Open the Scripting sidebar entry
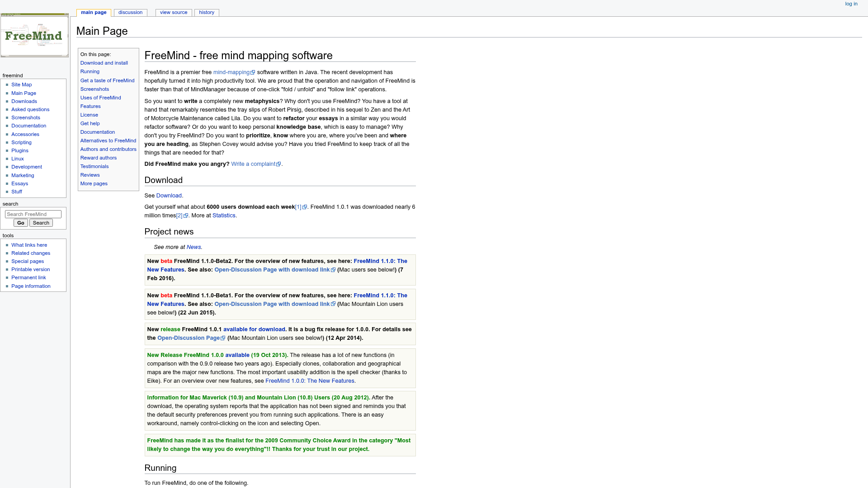The image size is (868, 488). click(21, 142)
